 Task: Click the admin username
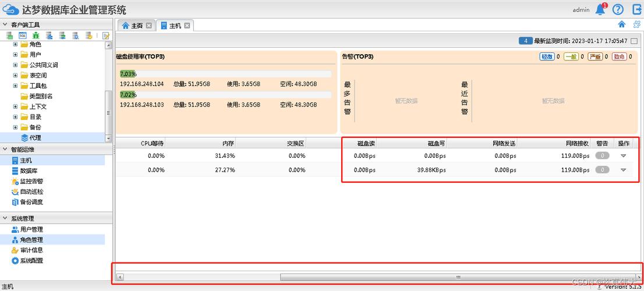click(581, 10)
